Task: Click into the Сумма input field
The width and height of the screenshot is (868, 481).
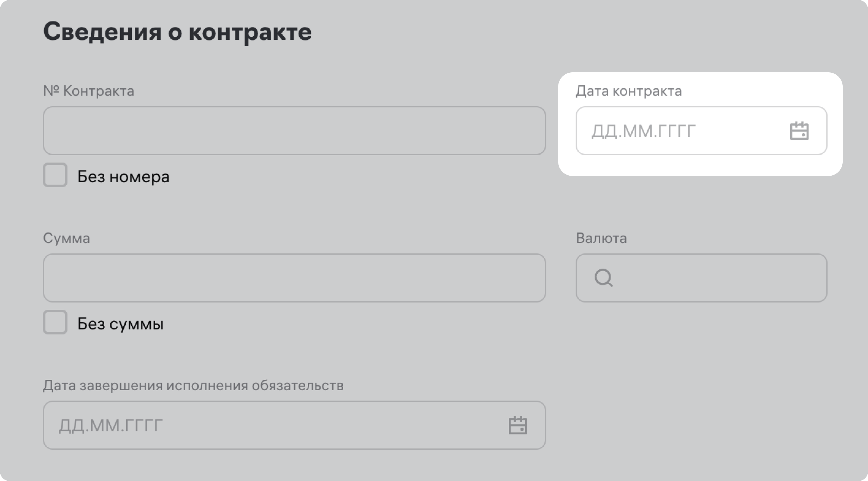Action: click(x=294, y=278)
